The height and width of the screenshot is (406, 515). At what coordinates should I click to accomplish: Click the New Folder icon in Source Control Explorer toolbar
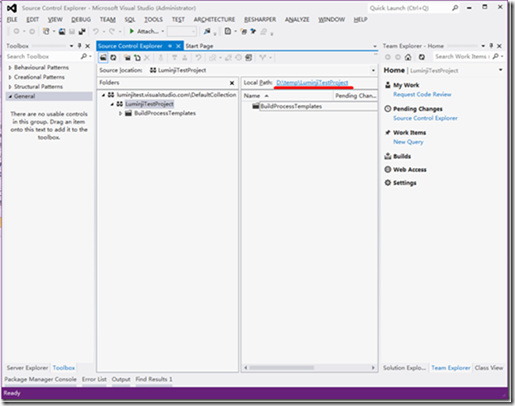[x=127, y=58]
